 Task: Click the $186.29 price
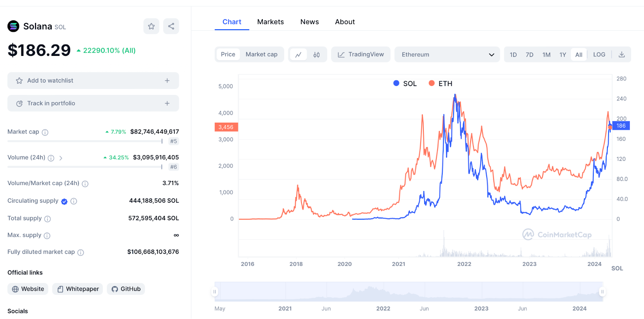point(39,51)
